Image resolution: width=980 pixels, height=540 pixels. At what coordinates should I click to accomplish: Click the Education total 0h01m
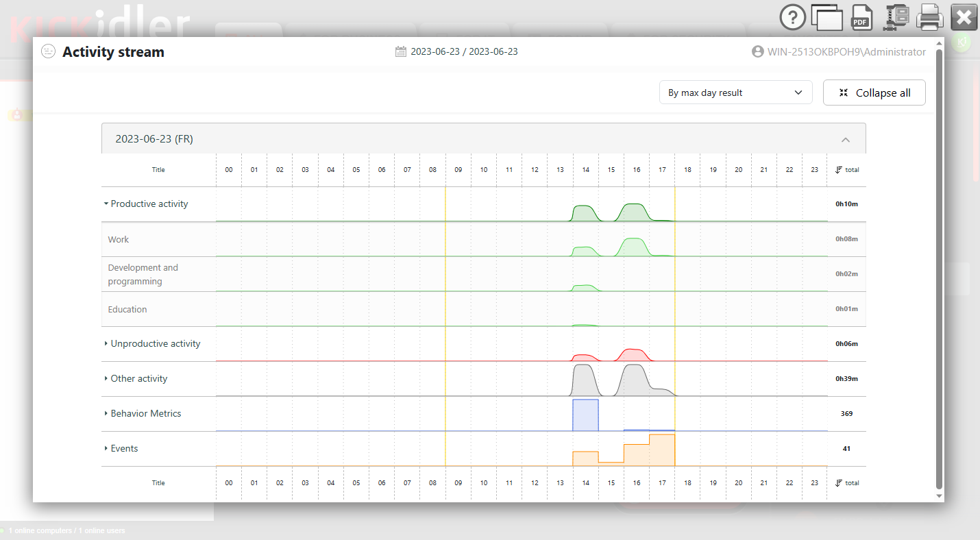(x=846, y=309)
